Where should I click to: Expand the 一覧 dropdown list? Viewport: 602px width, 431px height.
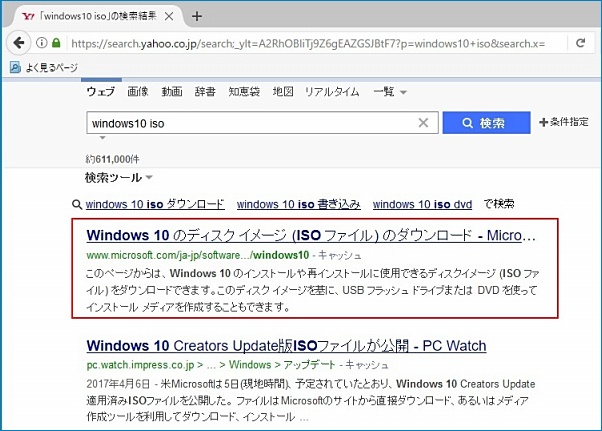click(x=390, y=92)
